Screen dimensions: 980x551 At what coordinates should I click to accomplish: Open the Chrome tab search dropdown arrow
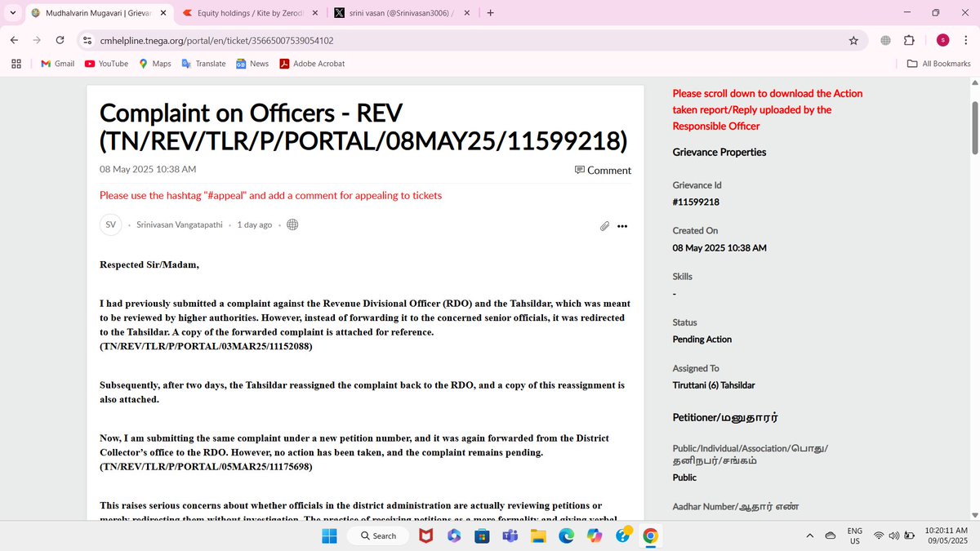click(x=12, y=12)
